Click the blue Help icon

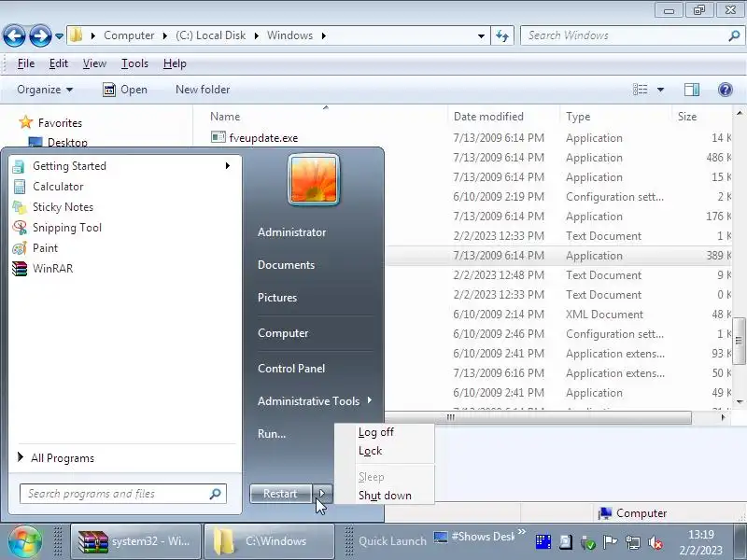pos(726,90)
